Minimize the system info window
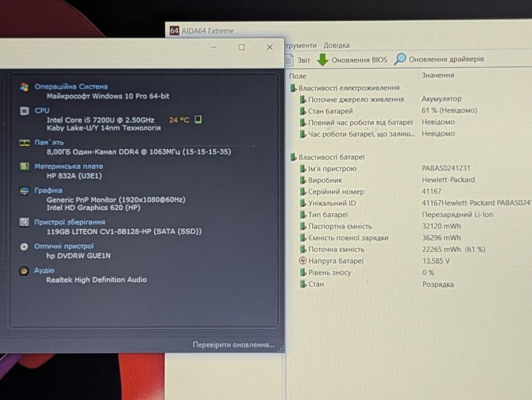The height and width of the screenshot is (400, 532). click(x=214, y=47)
